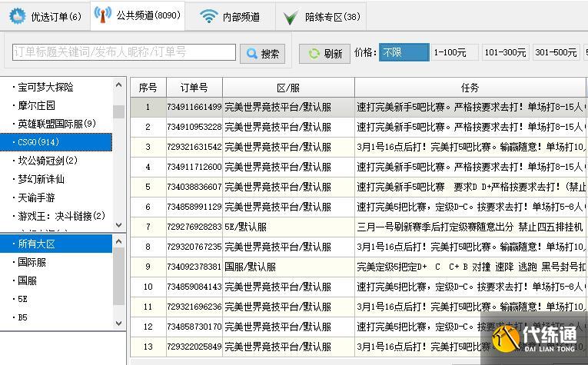Select CSGO(914) in the game list
This screenshot has width=588, height=365.
click(x=56, y=142)
